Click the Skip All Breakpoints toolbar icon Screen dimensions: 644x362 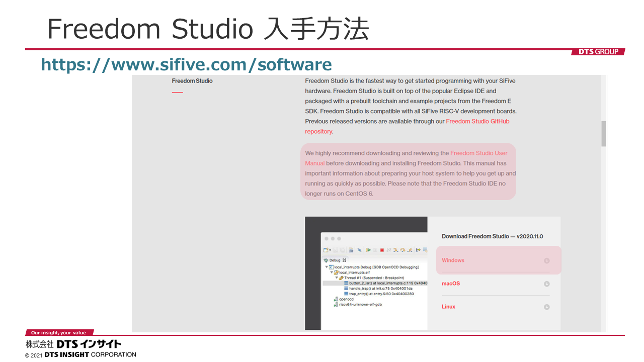(x=359, y=250)
